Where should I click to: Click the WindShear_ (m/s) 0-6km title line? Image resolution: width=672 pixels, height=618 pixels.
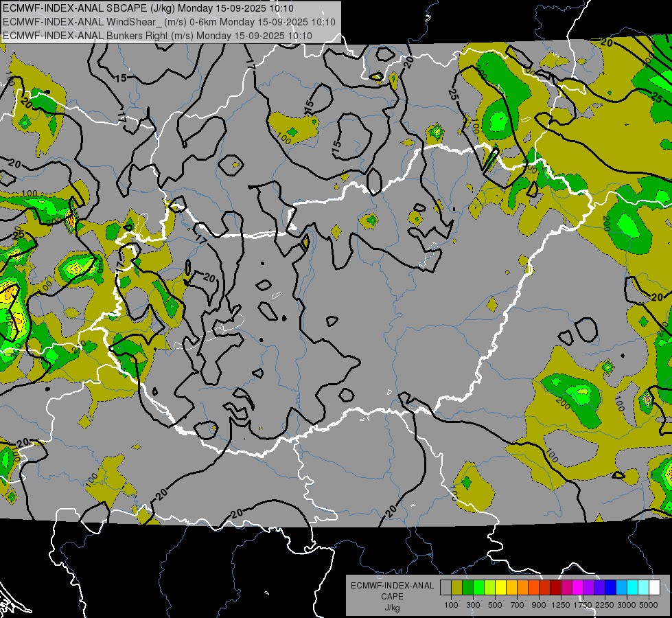pyautogui.click(x=169, y=22)
